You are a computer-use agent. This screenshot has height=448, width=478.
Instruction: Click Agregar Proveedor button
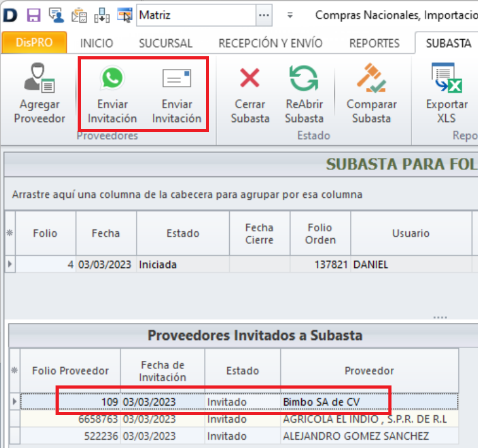tap(40, 93)
